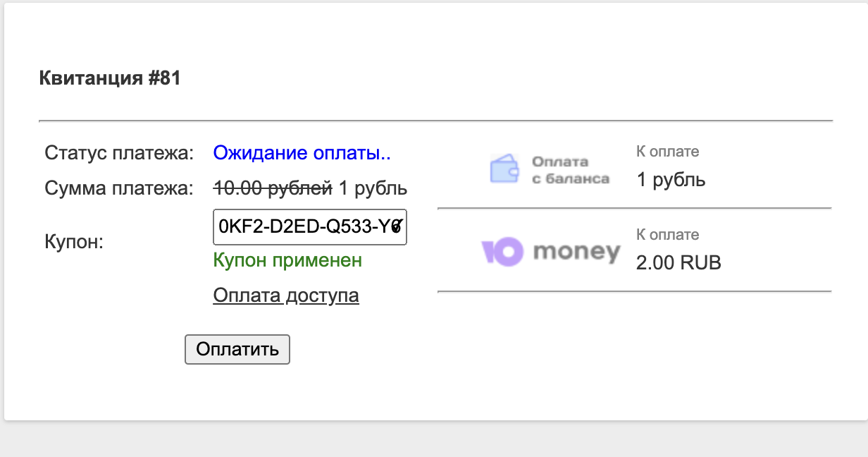
Task: Click the 'Ожидание оплаты..' status text
Action: (302, 153)
